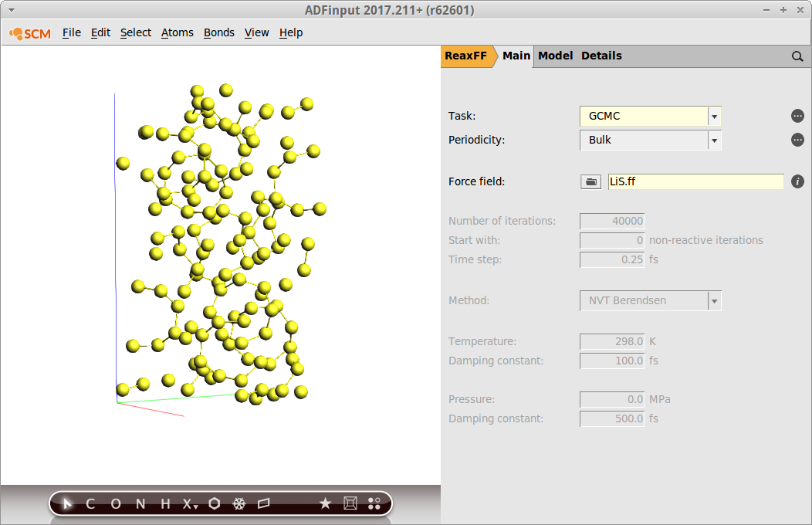Click the Time step field

612,260
